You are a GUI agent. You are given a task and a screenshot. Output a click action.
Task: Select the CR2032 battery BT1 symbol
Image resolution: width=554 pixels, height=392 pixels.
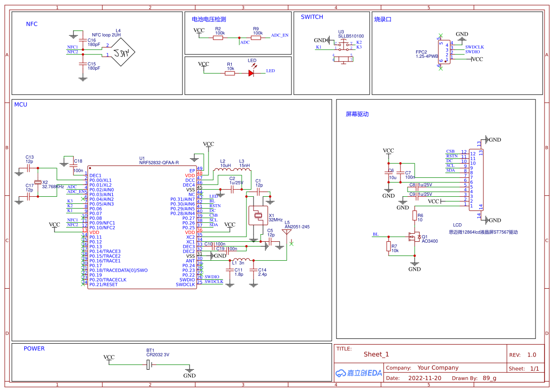click(x=149, y=365)
